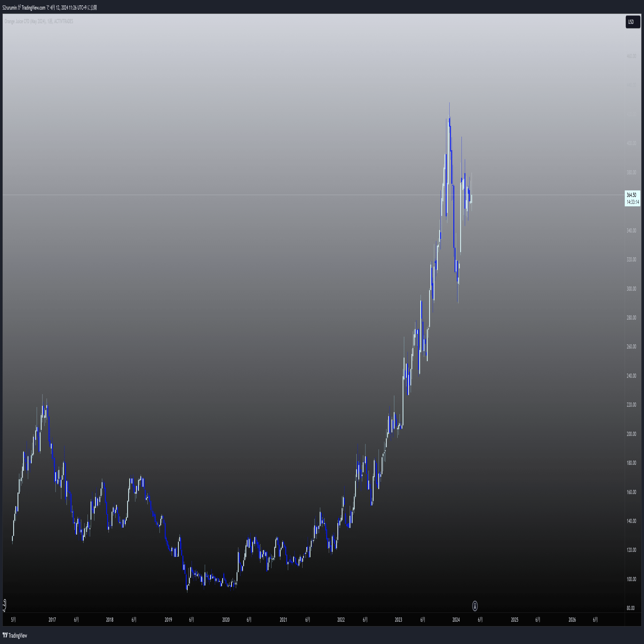Viewport: 644px width, 644px height.
Task: Click the TradingView logo at bottom left
Action: (x=15, y=635)
